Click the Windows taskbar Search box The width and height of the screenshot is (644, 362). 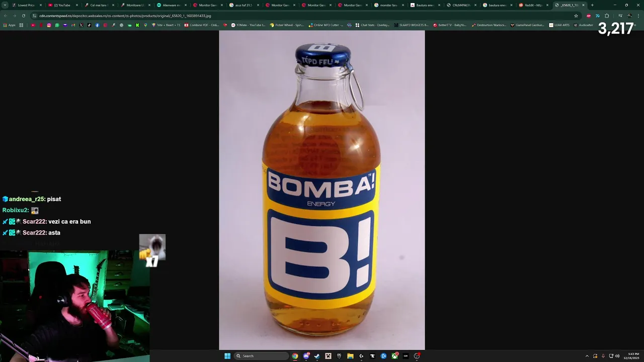tap(262, 356)
